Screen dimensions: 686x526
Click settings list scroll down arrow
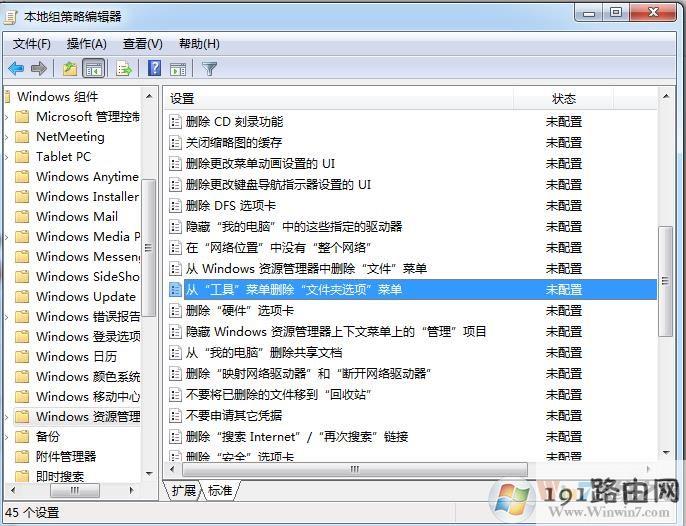(x=666, y=453)
